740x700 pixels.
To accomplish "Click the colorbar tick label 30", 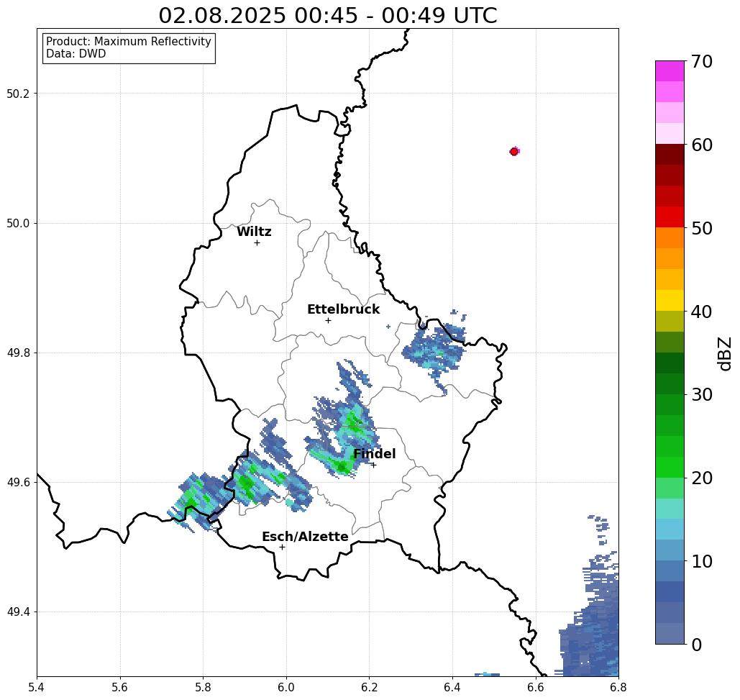I will 702,394.
